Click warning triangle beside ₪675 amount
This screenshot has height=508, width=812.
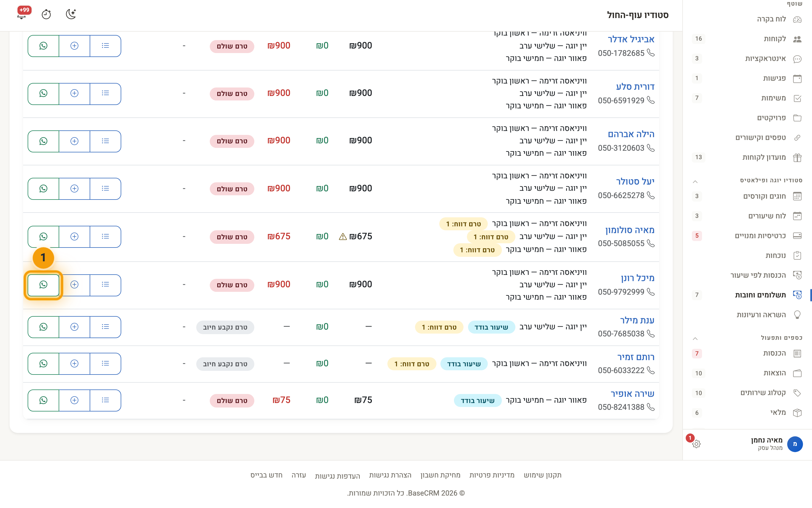[343, 237]
